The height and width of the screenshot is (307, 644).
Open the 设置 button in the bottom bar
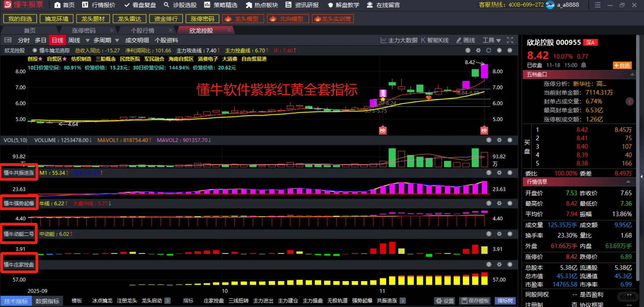445,301
